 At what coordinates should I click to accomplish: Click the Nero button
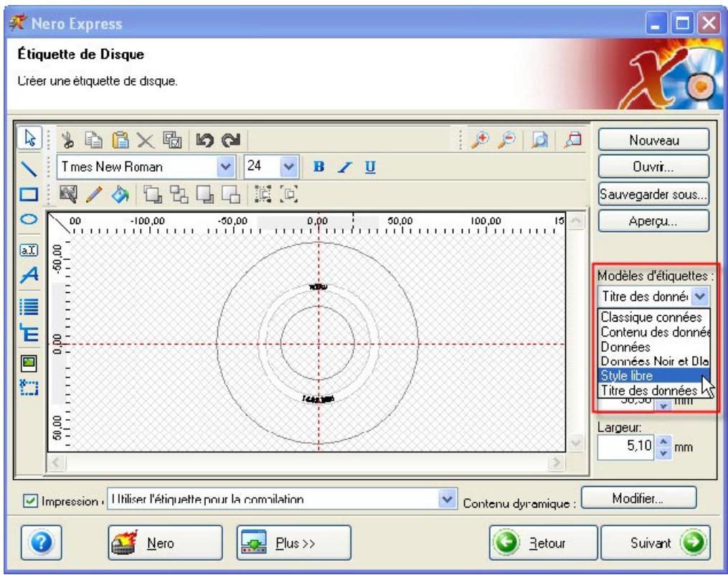point(165,543)
